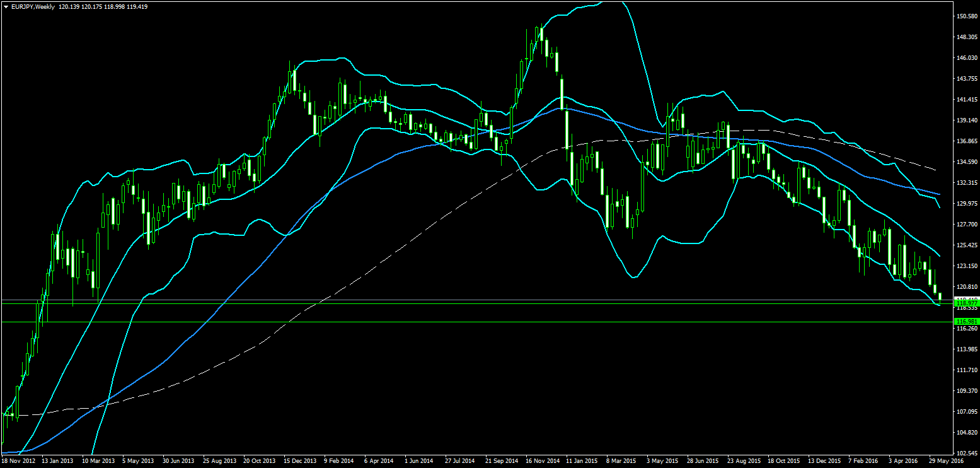Click the 5 May 2013 date label
Viewport: 980px width, 468px height.
coord(138,461)
